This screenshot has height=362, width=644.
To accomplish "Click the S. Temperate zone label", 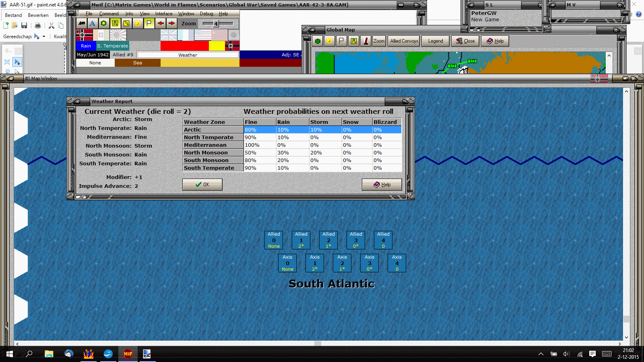I will (x=112, y=46).
